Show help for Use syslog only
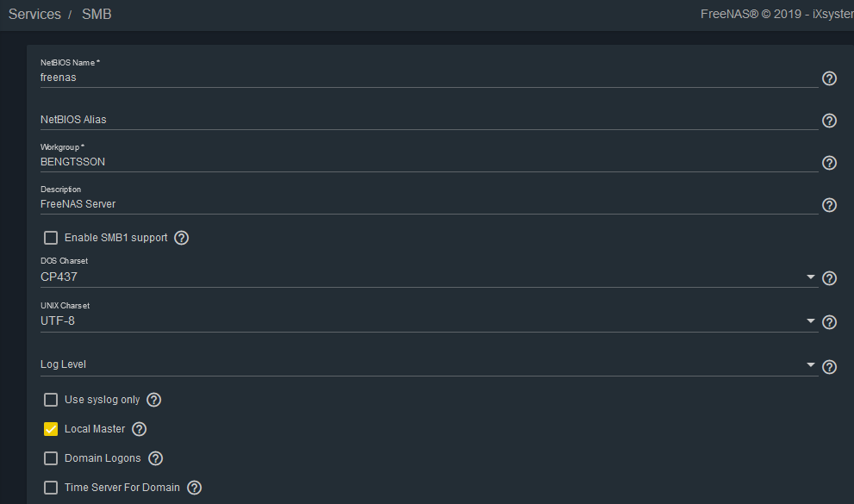Image resolution: width=854 pixels, height=504 pixels. [154, 400]
